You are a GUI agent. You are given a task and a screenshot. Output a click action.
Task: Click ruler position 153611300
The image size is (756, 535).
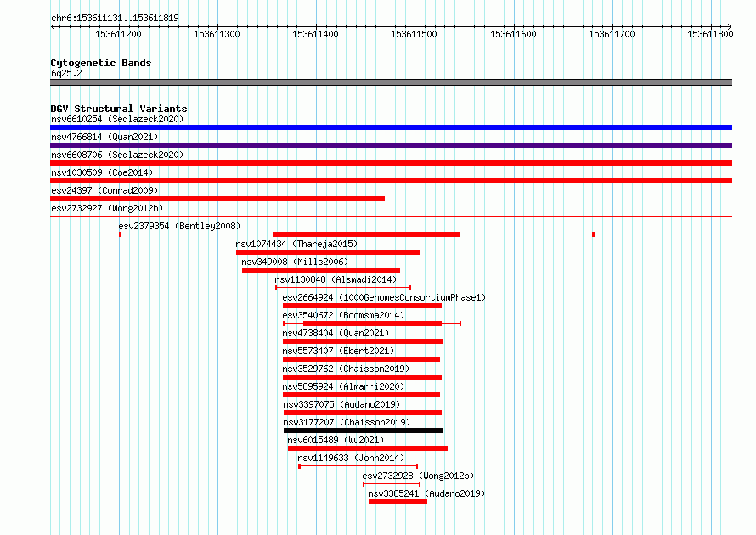click(217, 34)
